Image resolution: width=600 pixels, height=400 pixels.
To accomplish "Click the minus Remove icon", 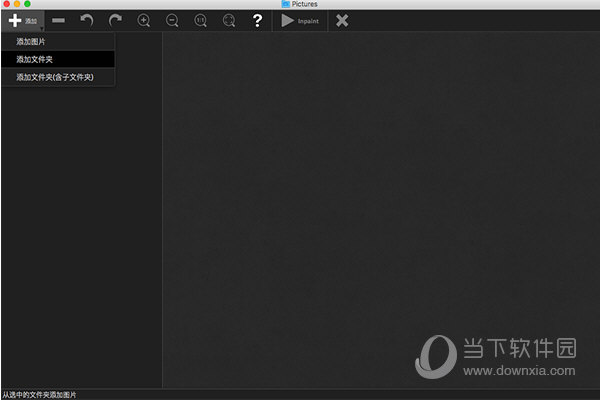I will point(59,20).
